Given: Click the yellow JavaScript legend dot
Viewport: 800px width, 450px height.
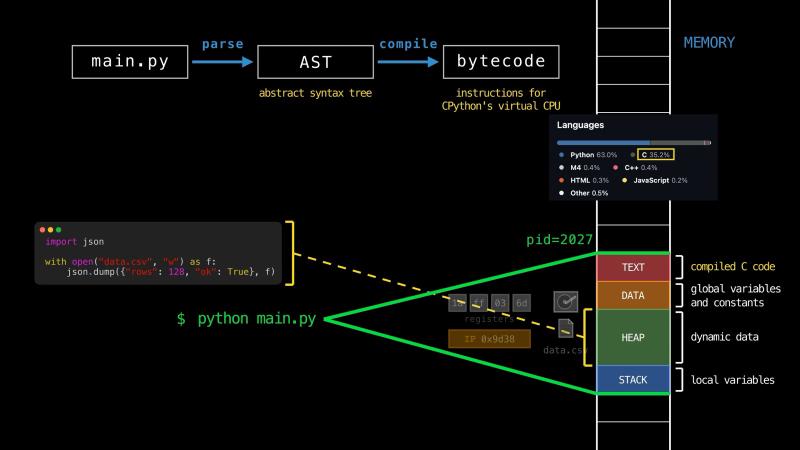Looking at the screenshot, I should click(x=624, y=180).
